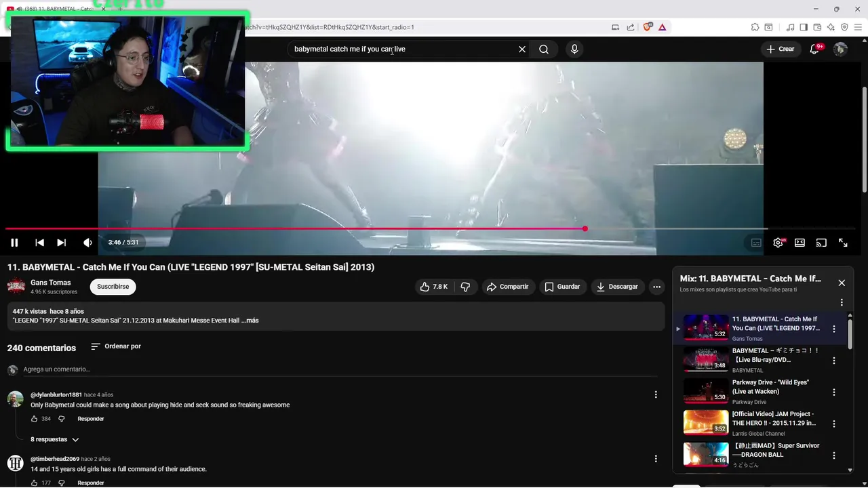
Task: Like the comment by @dylanblurton1881
Action: 35,419
